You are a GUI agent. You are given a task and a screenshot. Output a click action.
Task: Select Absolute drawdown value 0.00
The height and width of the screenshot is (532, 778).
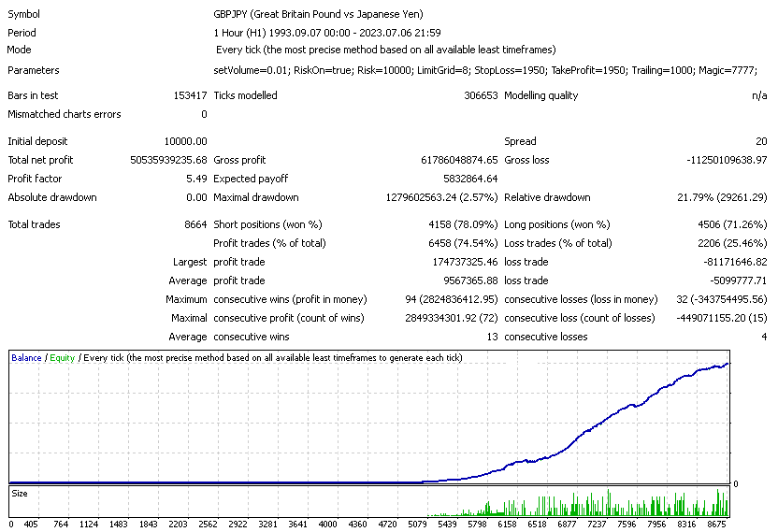[x=196, y=197]
